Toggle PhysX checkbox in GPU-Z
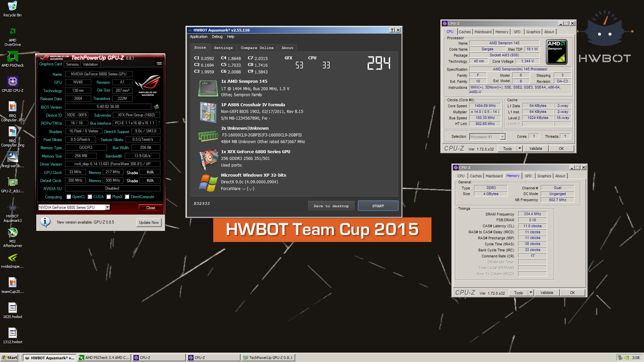 (109, 197)
